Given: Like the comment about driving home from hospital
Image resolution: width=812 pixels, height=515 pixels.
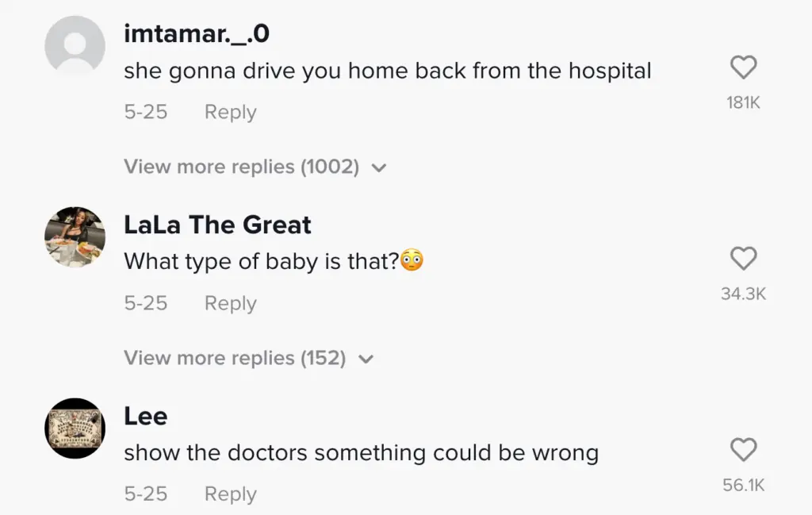Looking at the screenshot, I should [x=743, y=68].
